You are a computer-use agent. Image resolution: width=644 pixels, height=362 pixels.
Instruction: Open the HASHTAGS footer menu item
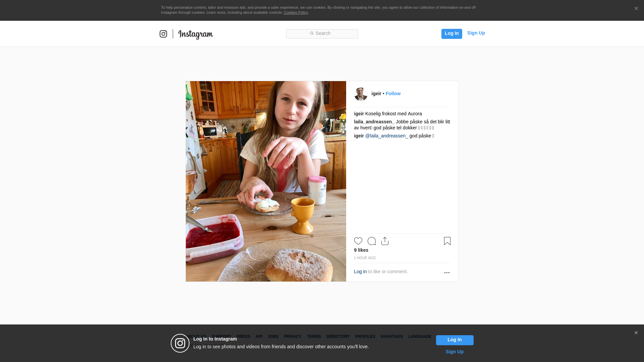391,337
